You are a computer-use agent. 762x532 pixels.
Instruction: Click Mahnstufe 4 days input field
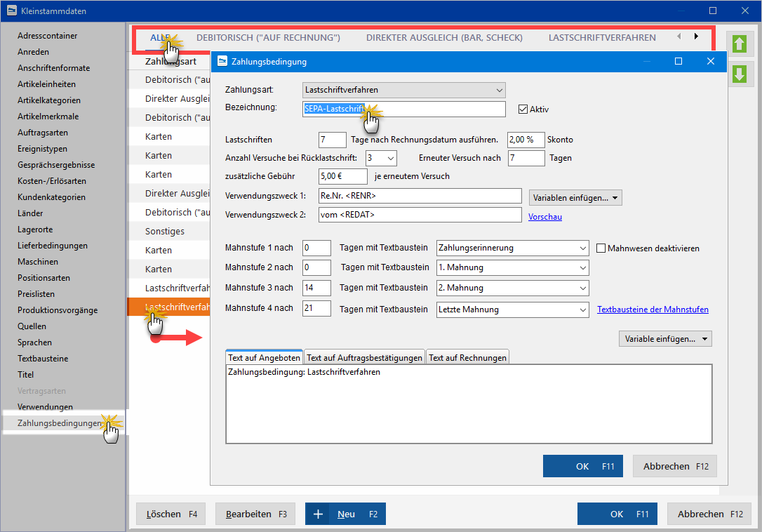(316, 308)
